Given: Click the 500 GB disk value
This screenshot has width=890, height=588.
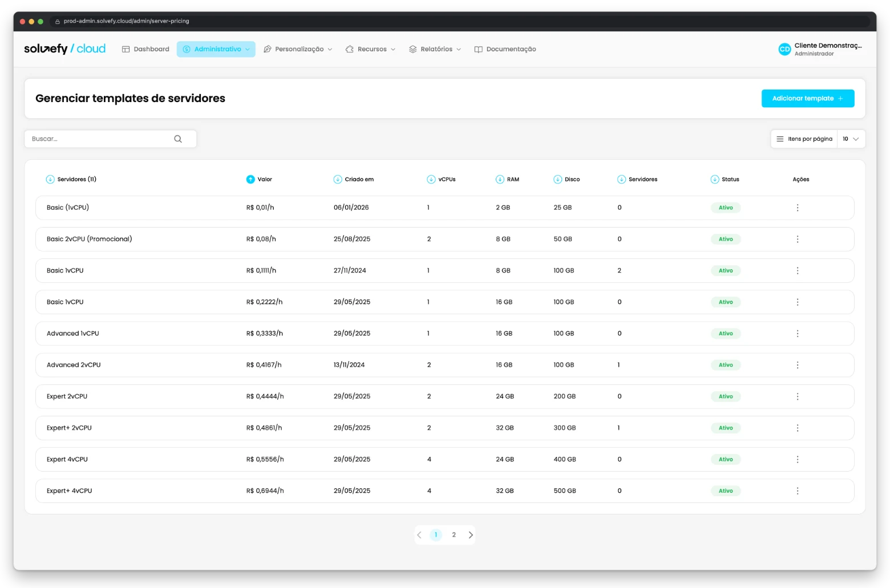Looking at the screenshot, I should pos(565,490).
